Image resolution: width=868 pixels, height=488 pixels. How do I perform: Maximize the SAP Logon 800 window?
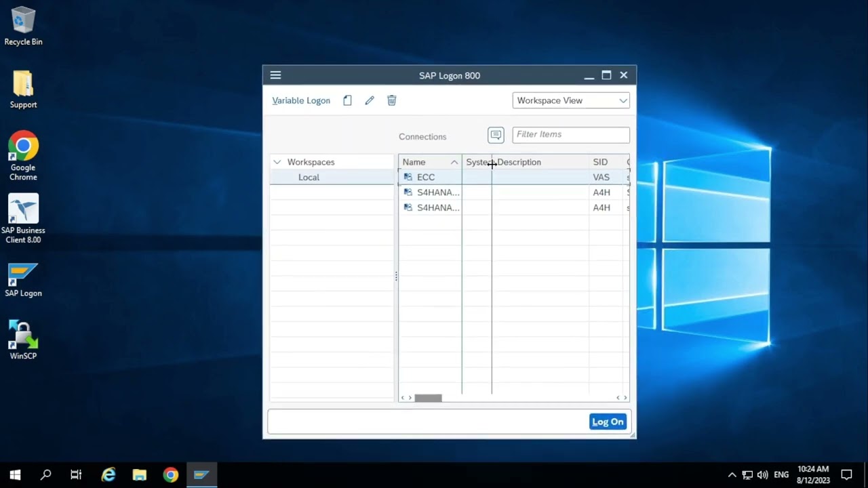606,75
